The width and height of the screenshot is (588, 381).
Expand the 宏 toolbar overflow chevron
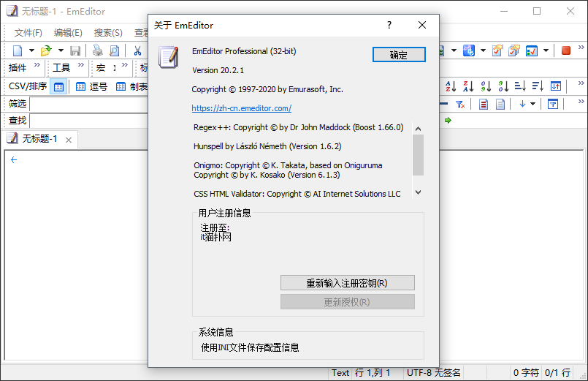(x=125, y=65)
